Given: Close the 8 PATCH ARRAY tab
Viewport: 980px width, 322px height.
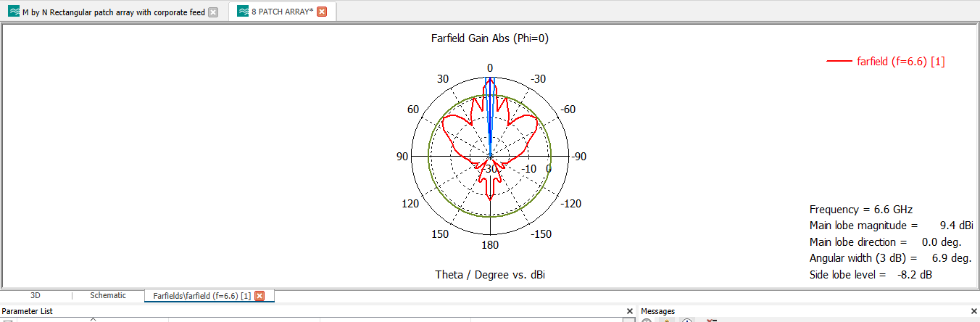Looking at the screenshot, I should [322, 12].
